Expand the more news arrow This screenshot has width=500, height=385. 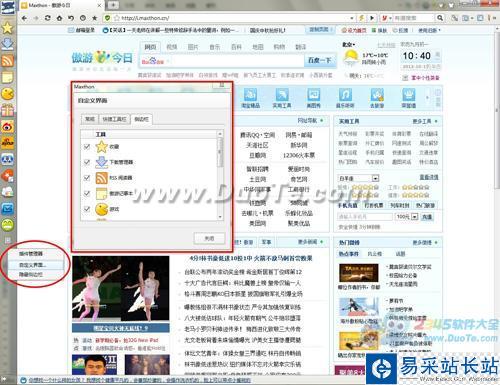(x=321, y=242)
